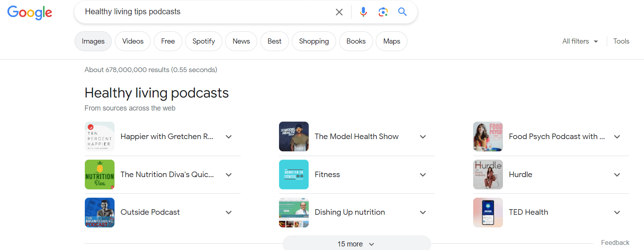Apply the Best filter chip
Viewport: 644px width, 250px height.
pyautogui.click(x=274, y=41)
